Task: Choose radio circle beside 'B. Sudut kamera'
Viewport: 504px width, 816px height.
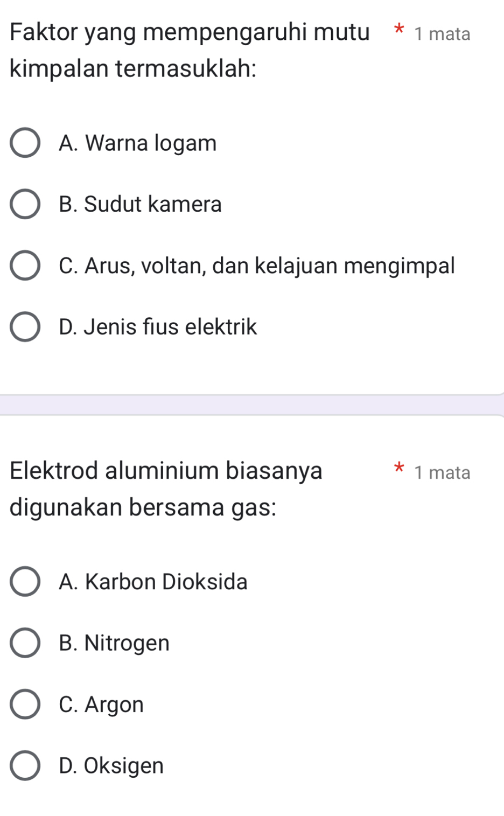Action: [x=25, y=205]
